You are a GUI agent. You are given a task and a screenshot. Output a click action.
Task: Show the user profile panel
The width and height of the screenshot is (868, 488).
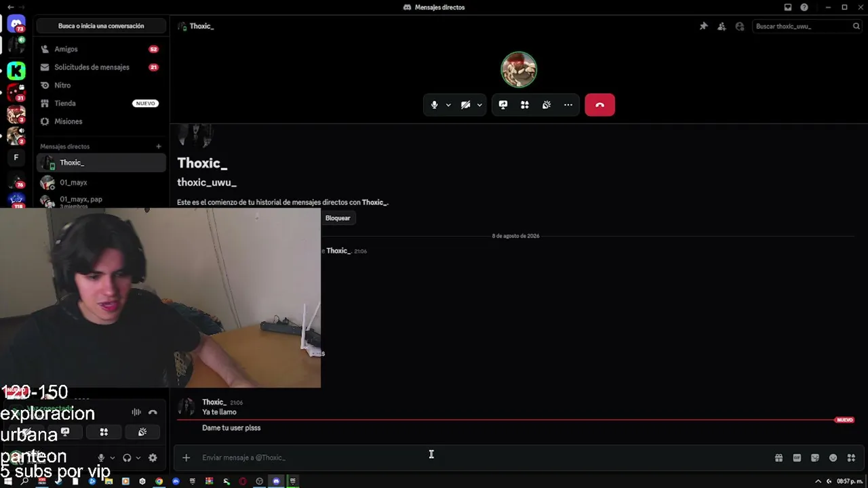coord(740,26)
